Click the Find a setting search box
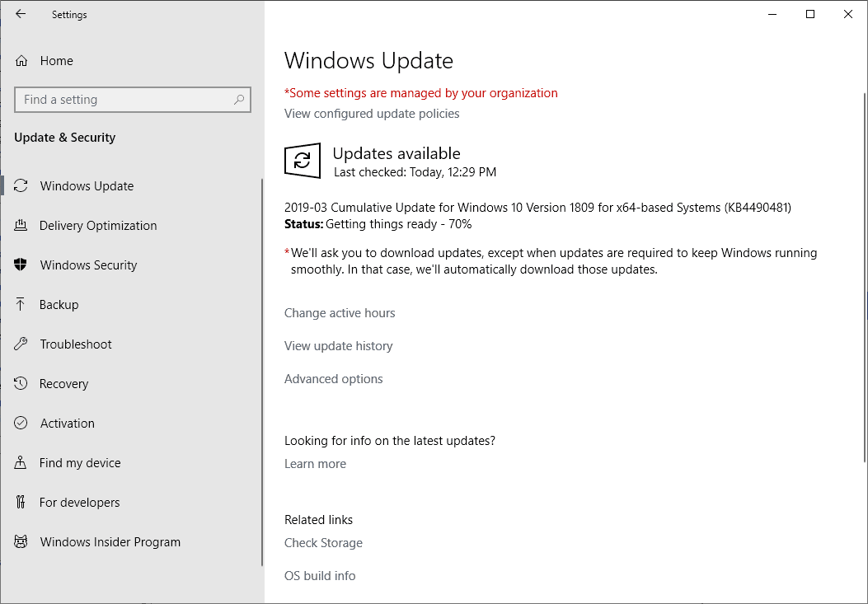Image resolution: width=868 pixels, height=604 pixels. [132, 99]
